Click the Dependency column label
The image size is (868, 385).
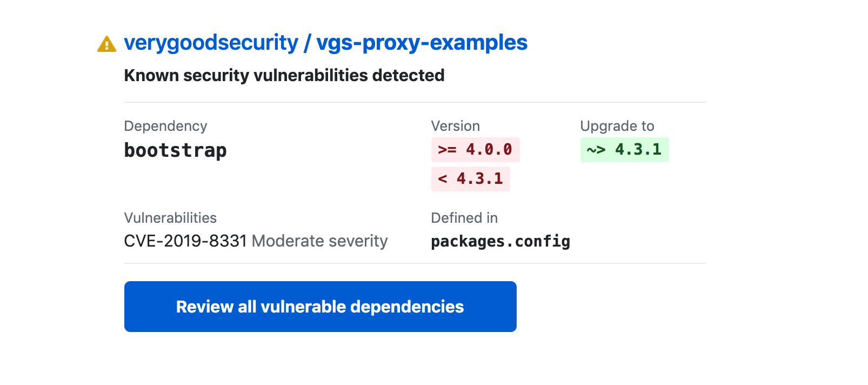(x=165, y=126)
